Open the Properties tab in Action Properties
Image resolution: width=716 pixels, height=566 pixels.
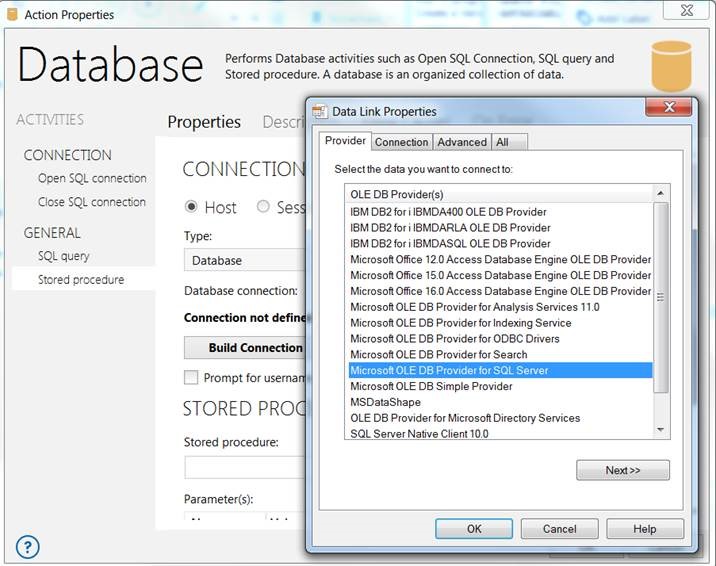click(204, 122)
